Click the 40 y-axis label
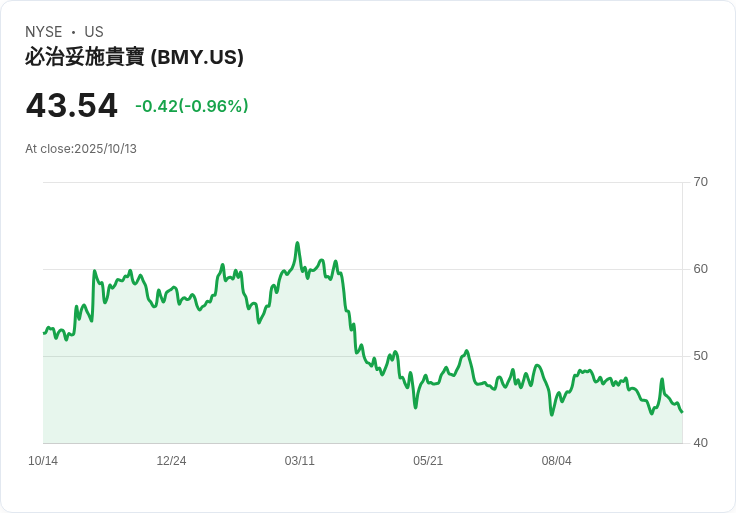The width and height of the screenshot is (736, 513). (x=701, y=443)
